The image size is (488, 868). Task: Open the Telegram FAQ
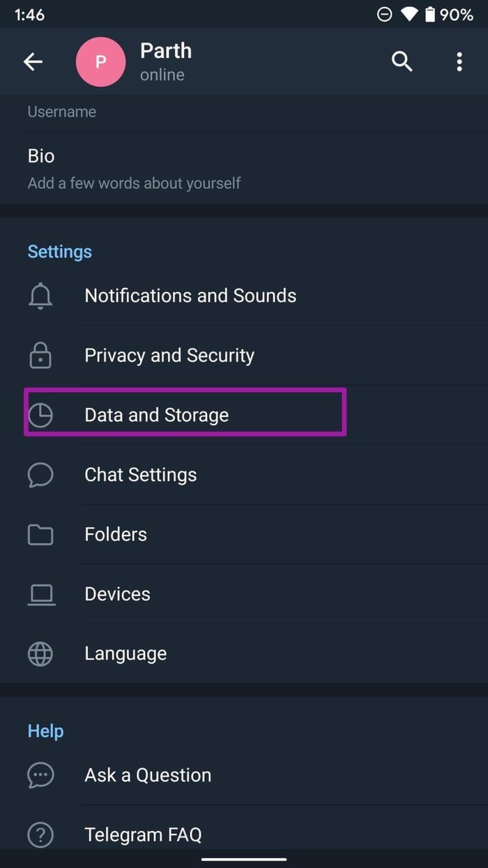click(143, 835)
